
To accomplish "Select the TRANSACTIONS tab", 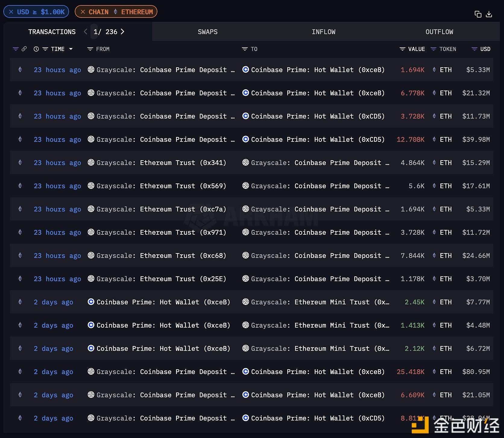I will tap(52, 32).
